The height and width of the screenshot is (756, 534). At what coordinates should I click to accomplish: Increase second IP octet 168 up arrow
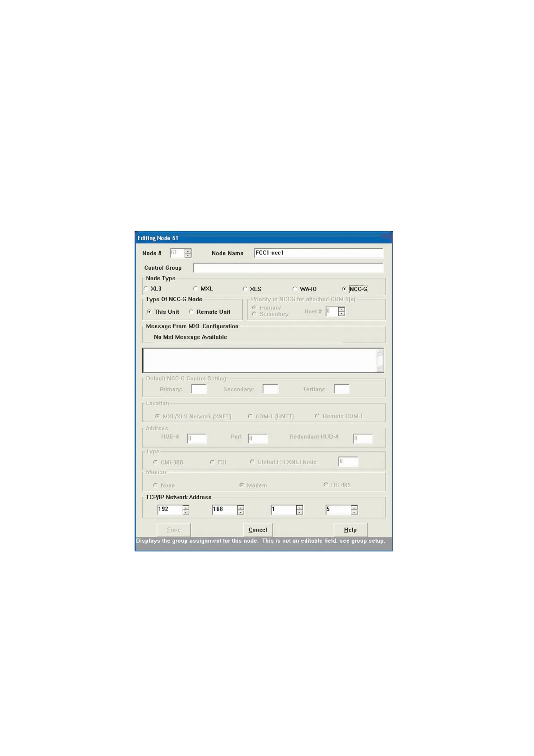241,507
